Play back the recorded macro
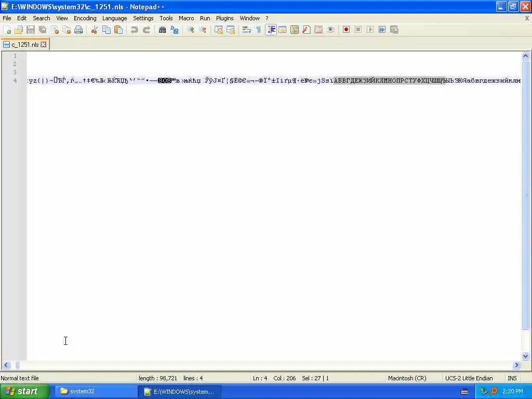The width and height of the screenshot is (532, 399). point(370,30)
